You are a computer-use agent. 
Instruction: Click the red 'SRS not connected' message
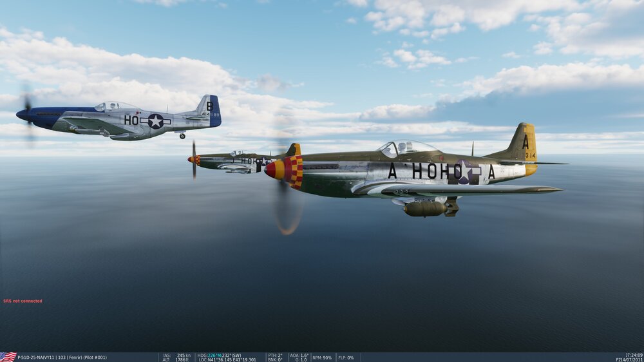pyautogui.click(x=23, y=301)
